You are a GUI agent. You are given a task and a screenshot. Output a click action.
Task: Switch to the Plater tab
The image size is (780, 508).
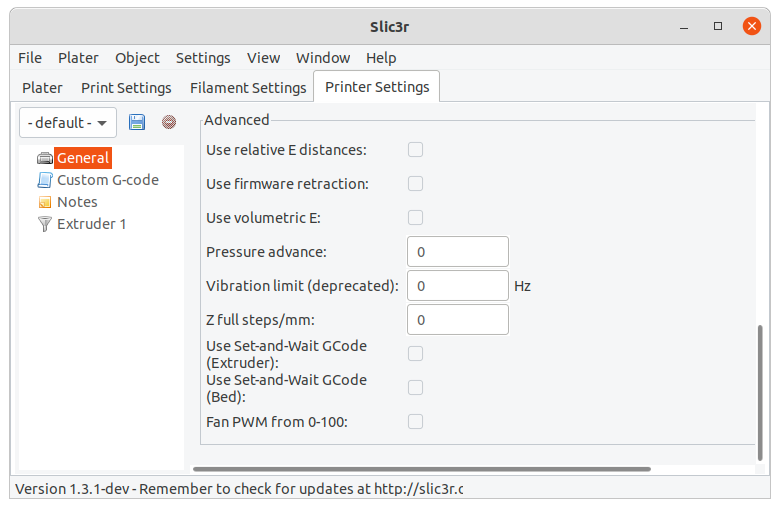coord(42,88)
